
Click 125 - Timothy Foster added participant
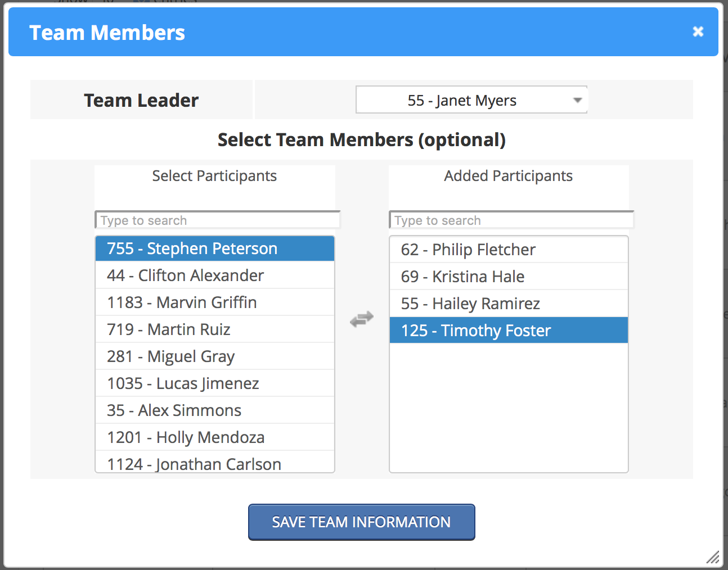[509, 331]
